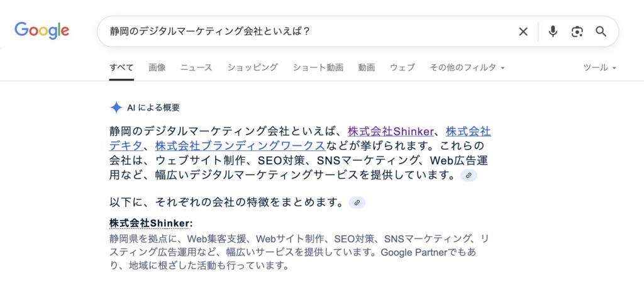The width and height of the screenshot is (644, 283).
Task: Clear the search box text
Action: (523, 31)
